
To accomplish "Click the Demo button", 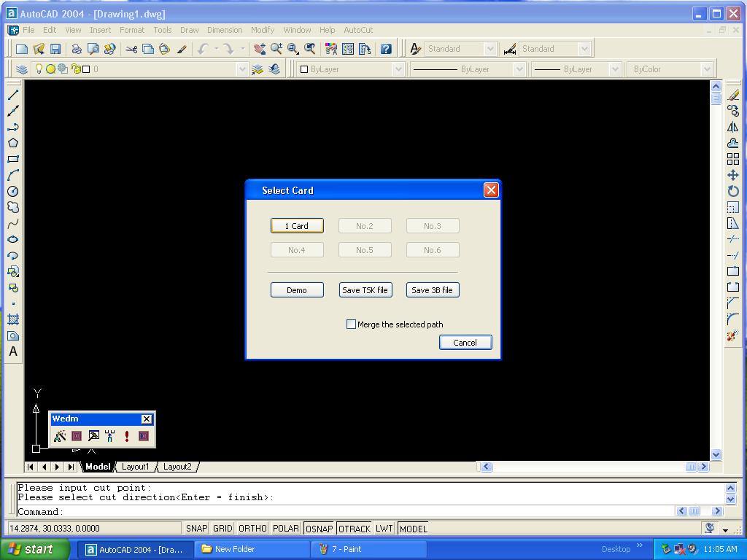I will coord(297,290).
